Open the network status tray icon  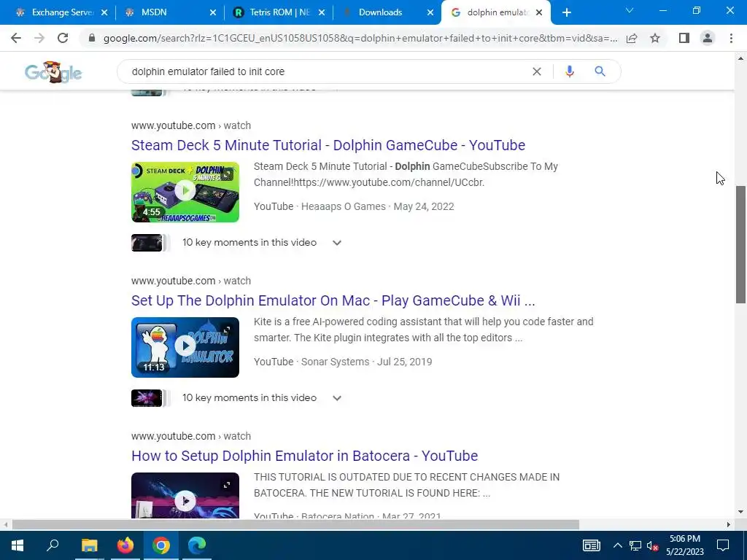click(x=635, y=545)
